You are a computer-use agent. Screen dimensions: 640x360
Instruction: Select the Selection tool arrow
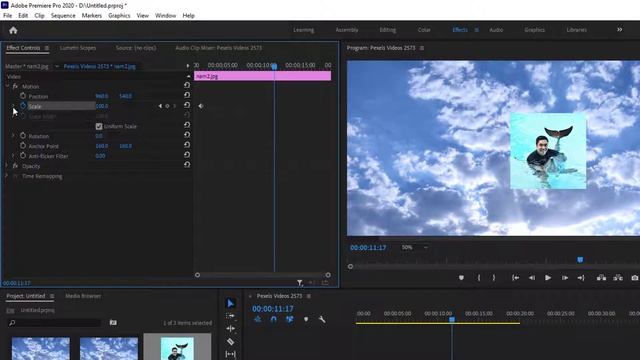231,303
